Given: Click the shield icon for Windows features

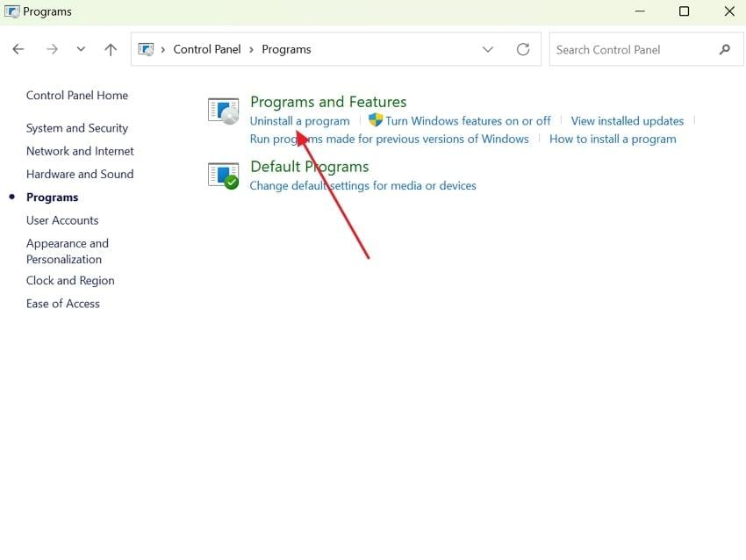Looking at the screenshot, I should (376, 120).
